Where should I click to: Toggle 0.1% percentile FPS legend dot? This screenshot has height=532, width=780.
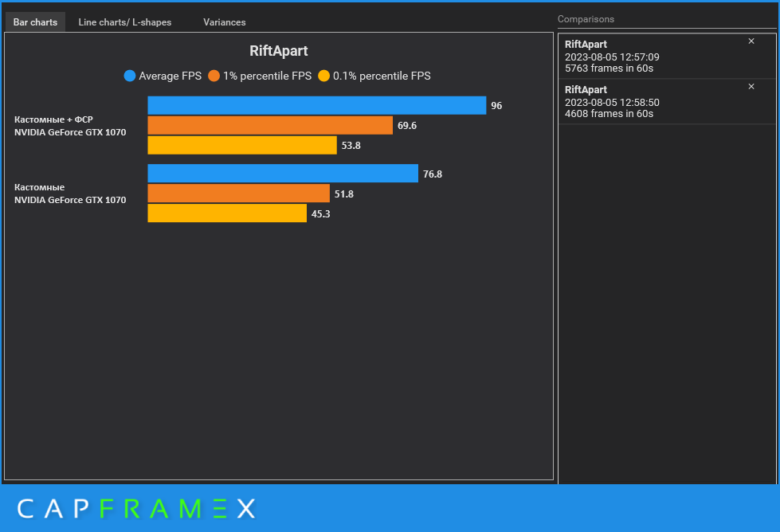point(323,76)
